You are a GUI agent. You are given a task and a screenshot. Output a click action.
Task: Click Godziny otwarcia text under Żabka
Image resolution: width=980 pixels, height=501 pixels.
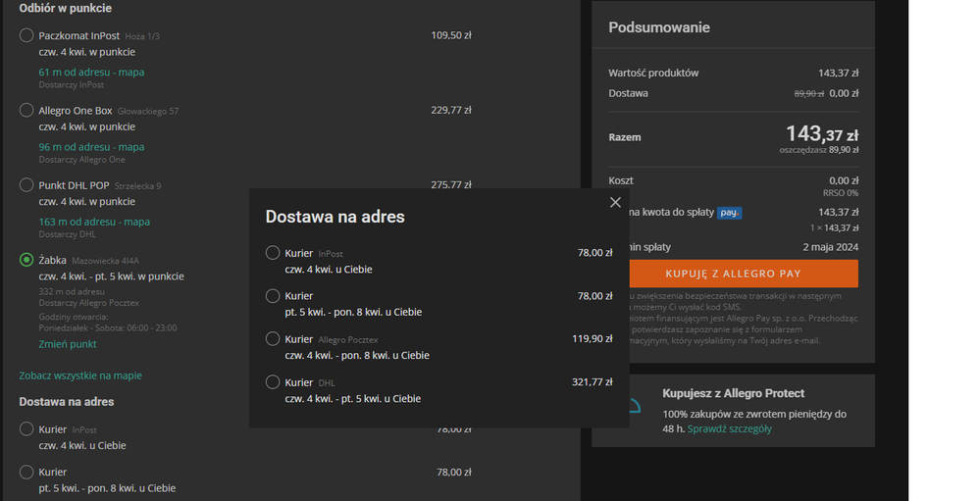74,317
